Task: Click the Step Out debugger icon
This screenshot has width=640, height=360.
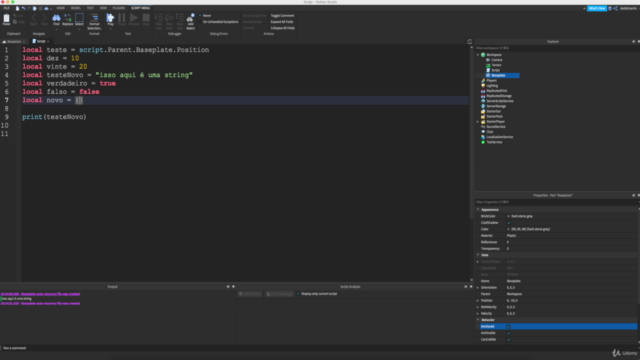Action: point(180,21)
